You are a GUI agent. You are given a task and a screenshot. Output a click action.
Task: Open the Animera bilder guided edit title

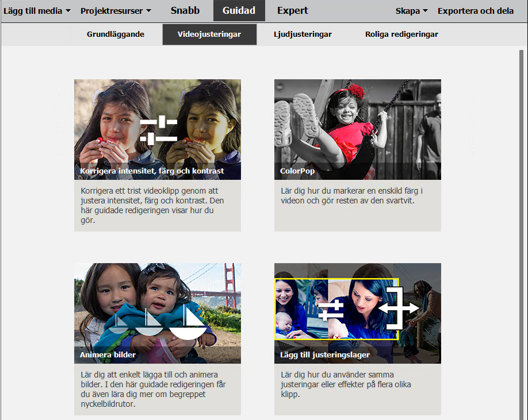(x=108, y=355)
